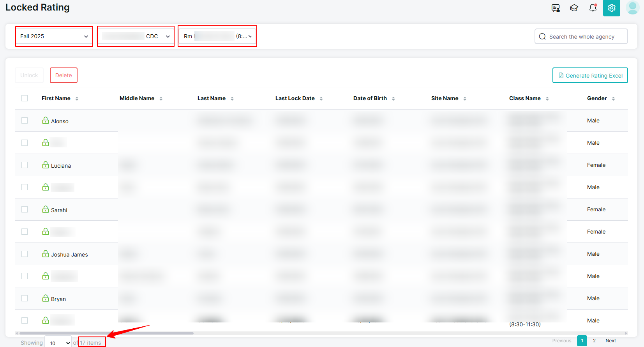
Task: Click the lock icon beside Alonso
Action: click(x=46, y=120)
